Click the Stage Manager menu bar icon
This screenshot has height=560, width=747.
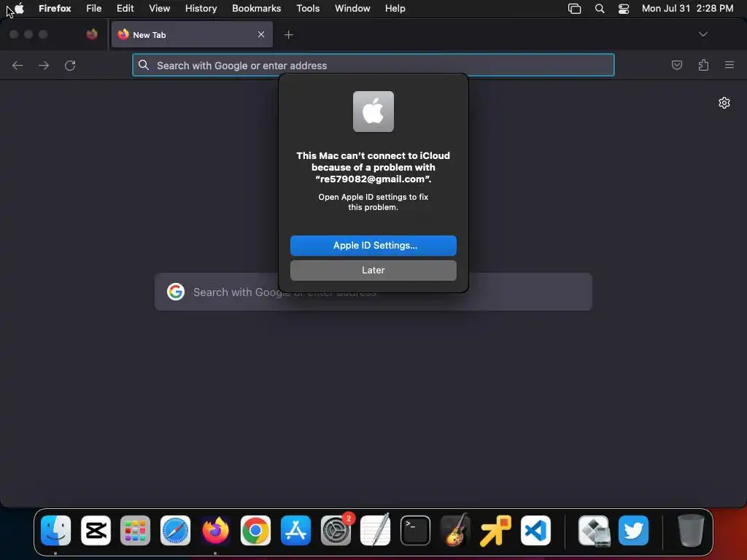click(575, 9)
